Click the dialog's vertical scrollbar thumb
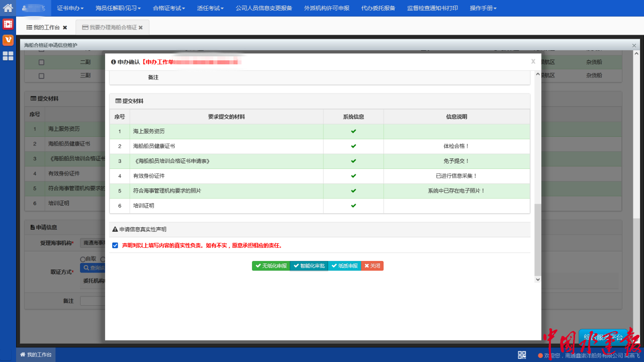The height and width of the screenshot is (362, 644). coord(537,239)
